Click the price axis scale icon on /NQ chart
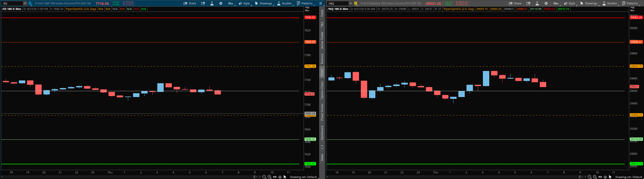 tap(633, 9)
